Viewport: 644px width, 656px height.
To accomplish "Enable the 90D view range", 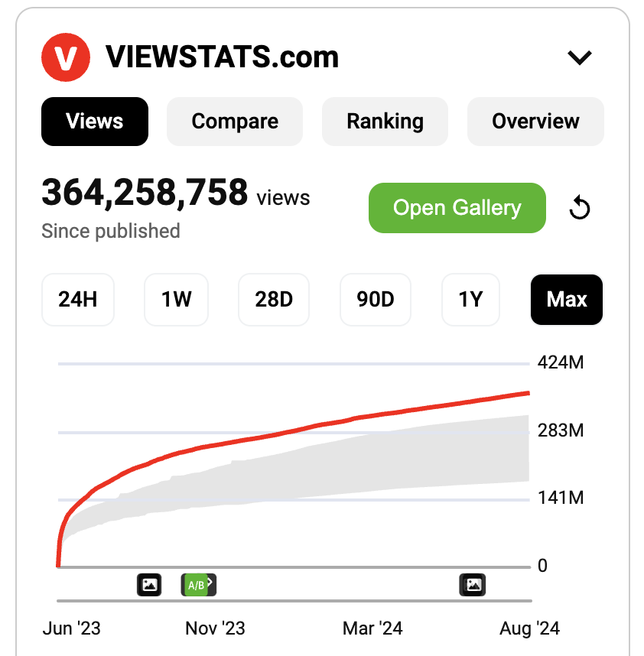I will [375, 300].
